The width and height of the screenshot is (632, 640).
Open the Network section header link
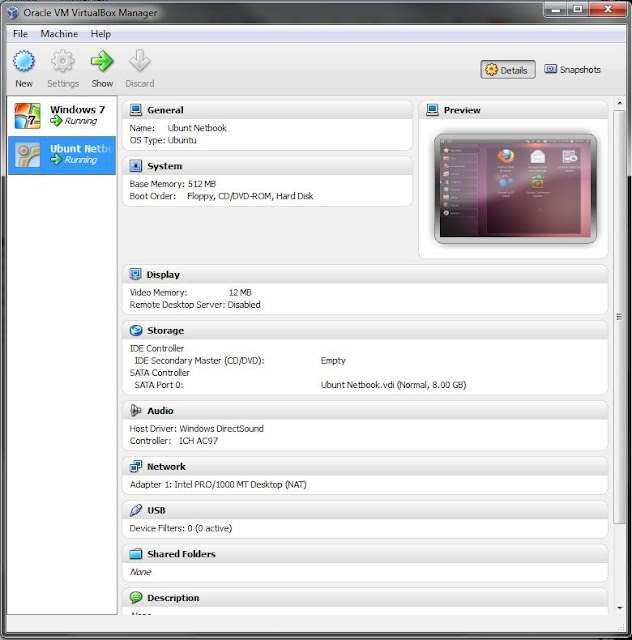(x=166, y=467)
